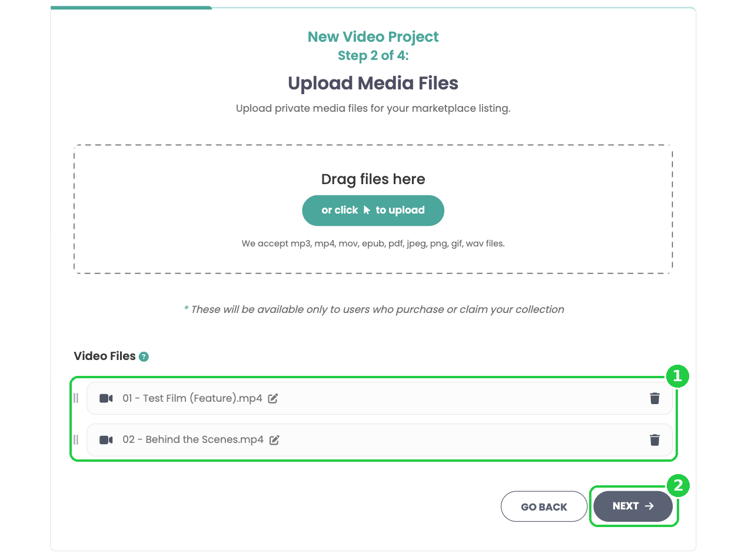
Task: Click the 'New Video Project' heading
Action: click(373, 36)
